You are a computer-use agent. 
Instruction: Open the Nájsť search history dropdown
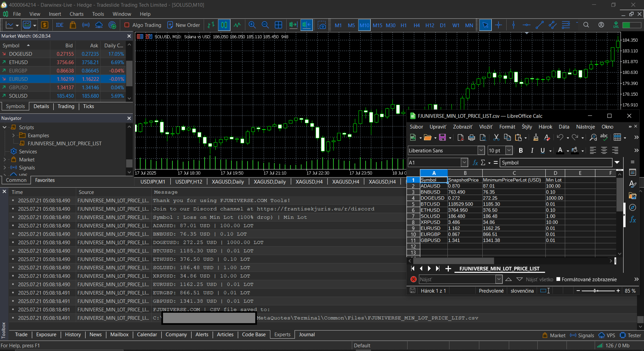pyautogui.click(x=499, y=279)
